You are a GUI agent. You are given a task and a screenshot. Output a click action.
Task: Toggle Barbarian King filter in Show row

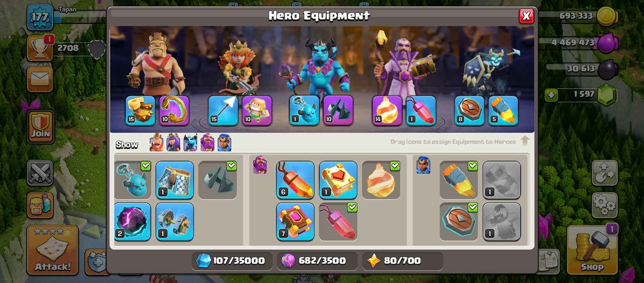[156, 143]
